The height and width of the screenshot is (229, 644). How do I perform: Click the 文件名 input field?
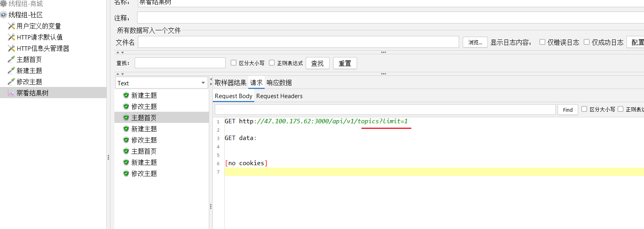coord(298,42)
